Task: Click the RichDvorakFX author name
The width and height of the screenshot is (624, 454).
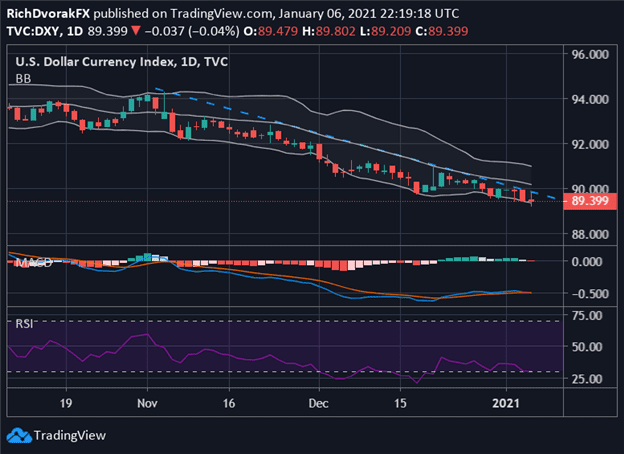Action: [48, 14]
